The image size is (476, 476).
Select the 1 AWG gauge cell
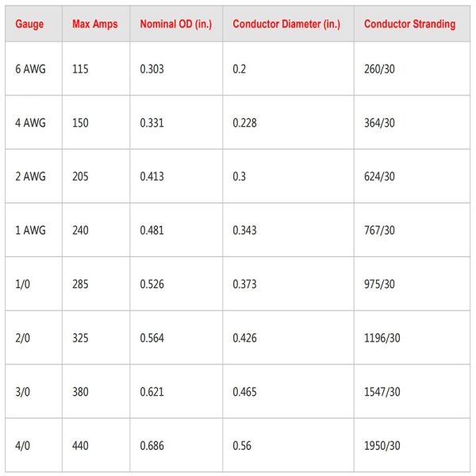(x=30, y=230)
